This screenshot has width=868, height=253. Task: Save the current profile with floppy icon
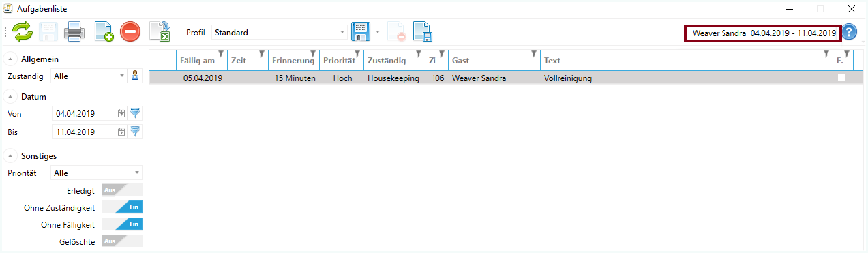(x=360, y=32)
